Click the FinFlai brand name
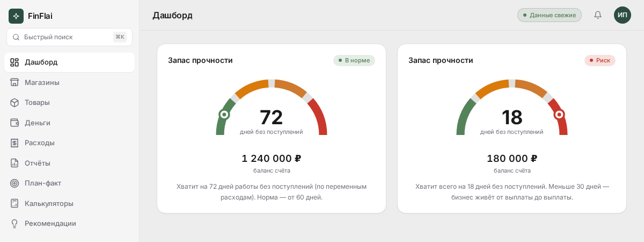644x242 pixels. [x=40, y=16]
